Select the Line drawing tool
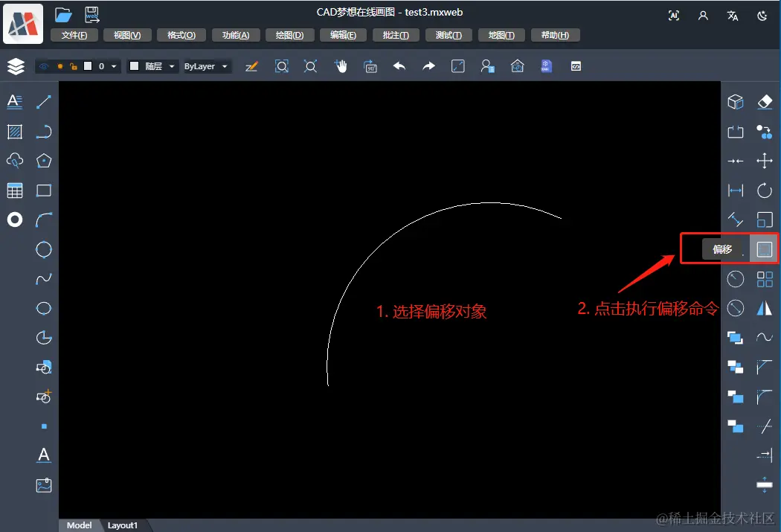 point(44,102)
